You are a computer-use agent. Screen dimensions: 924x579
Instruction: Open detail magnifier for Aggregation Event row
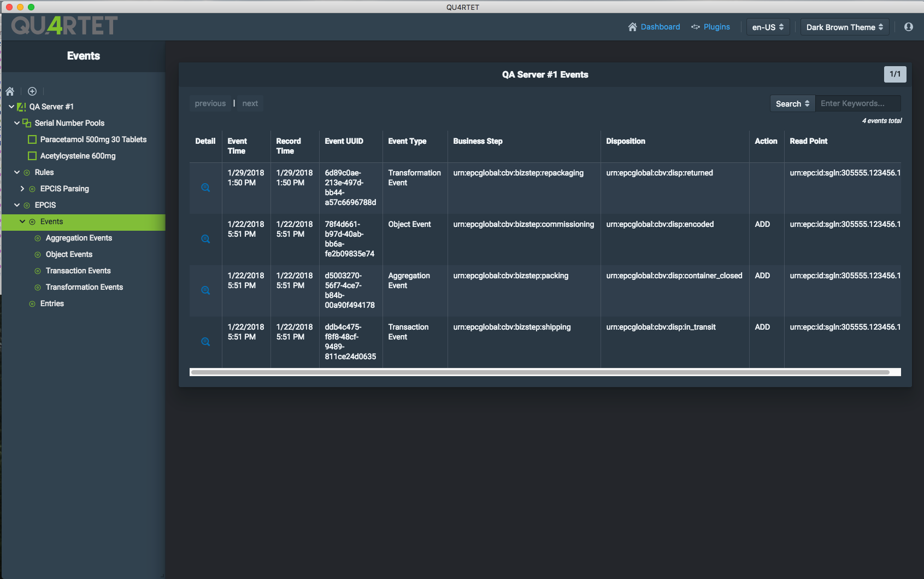coord(205,290)
